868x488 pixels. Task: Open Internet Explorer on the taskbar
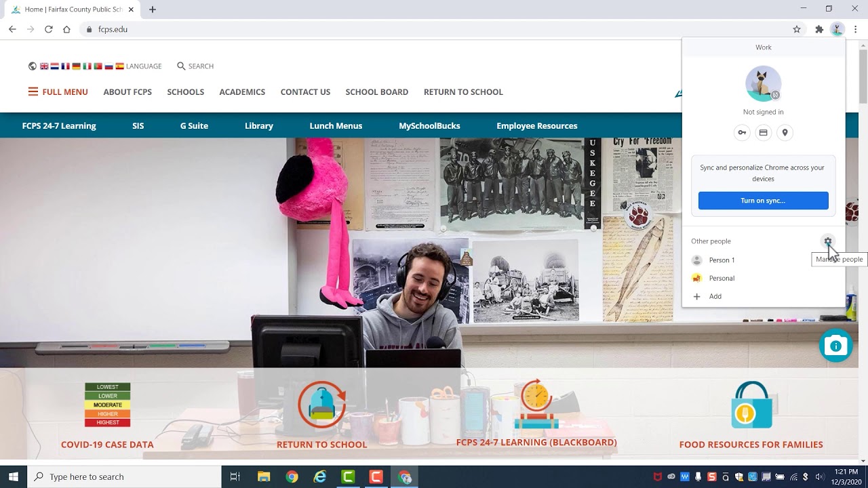coord(320,476)
